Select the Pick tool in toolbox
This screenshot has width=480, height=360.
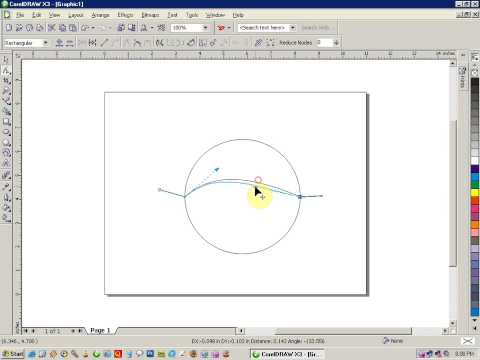point(6,60)
